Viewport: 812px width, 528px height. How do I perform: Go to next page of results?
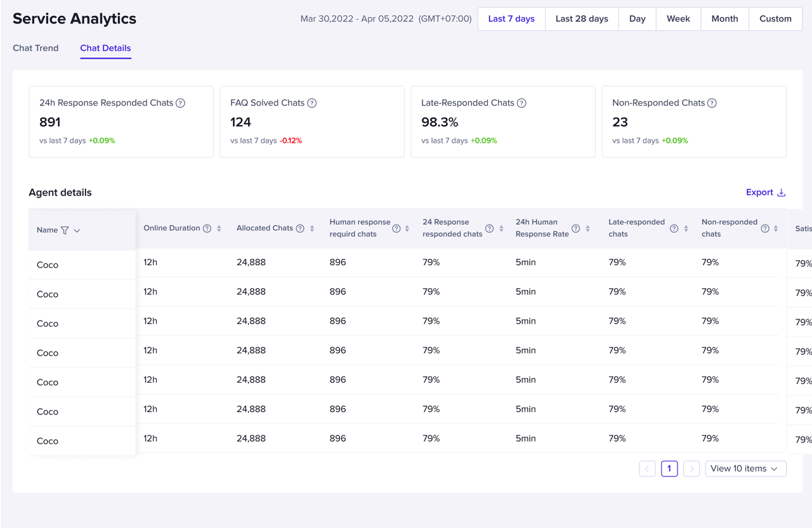[691, 469]
